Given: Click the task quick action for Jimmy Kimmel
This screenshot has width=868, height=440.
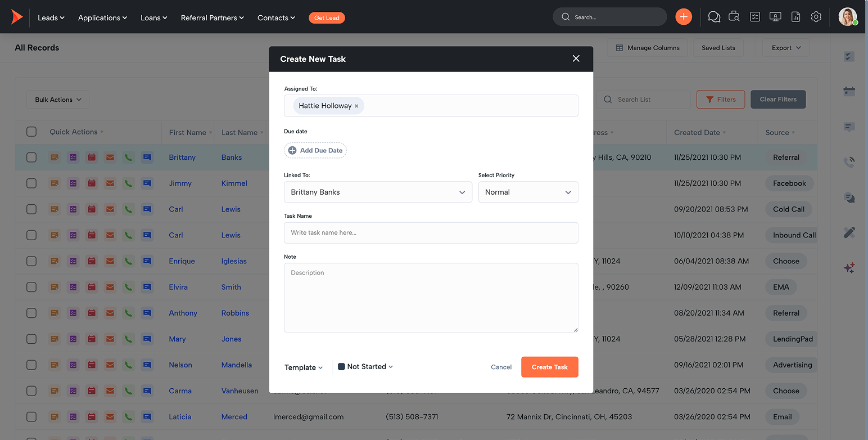Looking at the screenshot, I should pyautogui.click(x=73, y=183).
